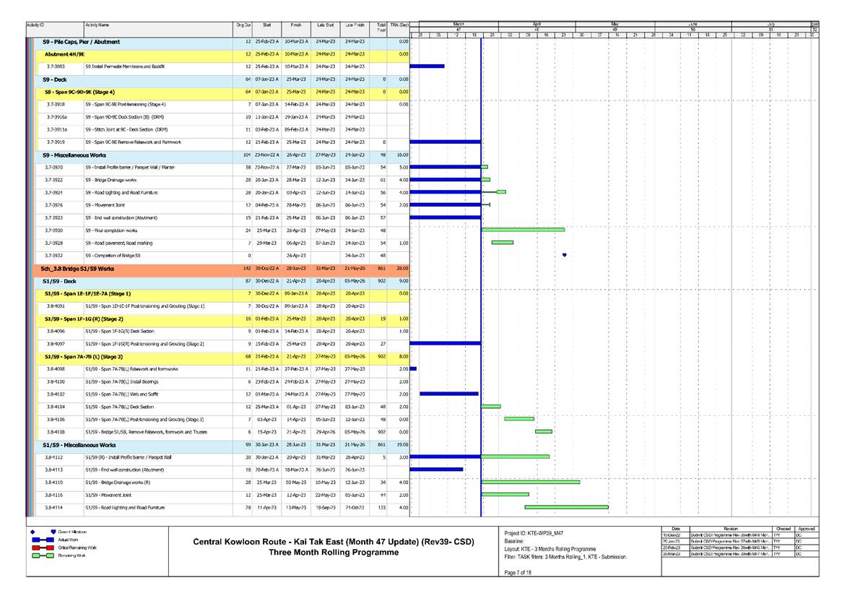
Task: Click the blue data date line in Gantt chart
Action: [480, 289]
